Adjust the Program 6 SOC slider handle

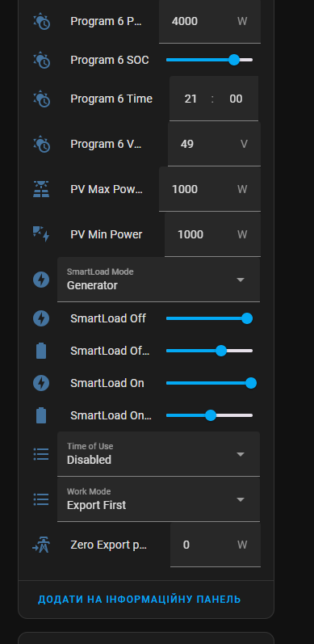pyautogui.click(x=234, y=60)
